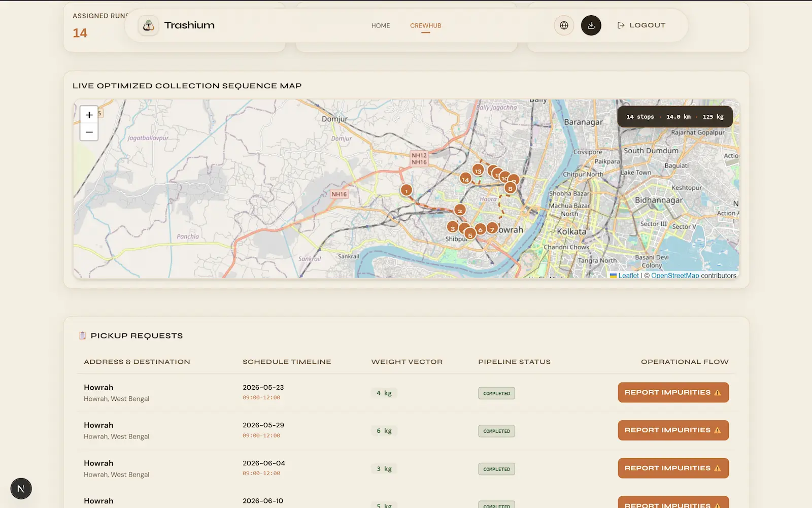Viewport: 812px width, 508px height.
Task: Click the 6 kg weight badge
Action: 384,431
